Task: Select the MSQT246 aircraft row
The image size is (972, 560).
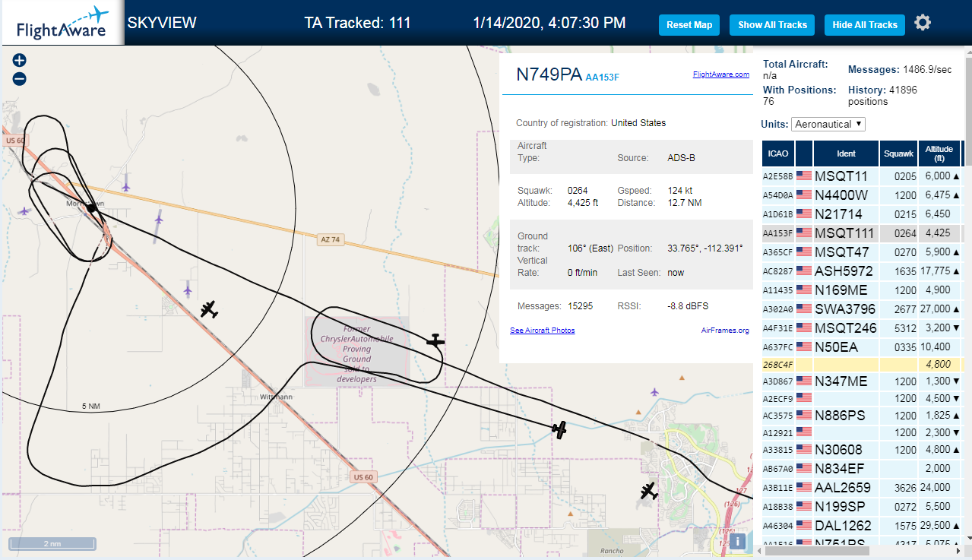Action: tap(862, 328)
